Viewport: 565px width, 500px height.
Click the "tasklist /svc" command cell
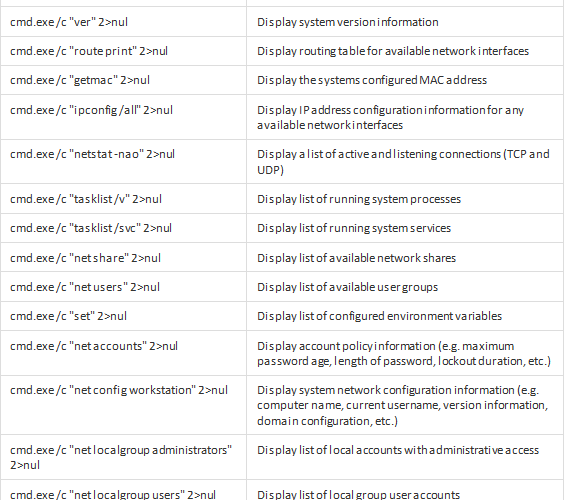124,228
